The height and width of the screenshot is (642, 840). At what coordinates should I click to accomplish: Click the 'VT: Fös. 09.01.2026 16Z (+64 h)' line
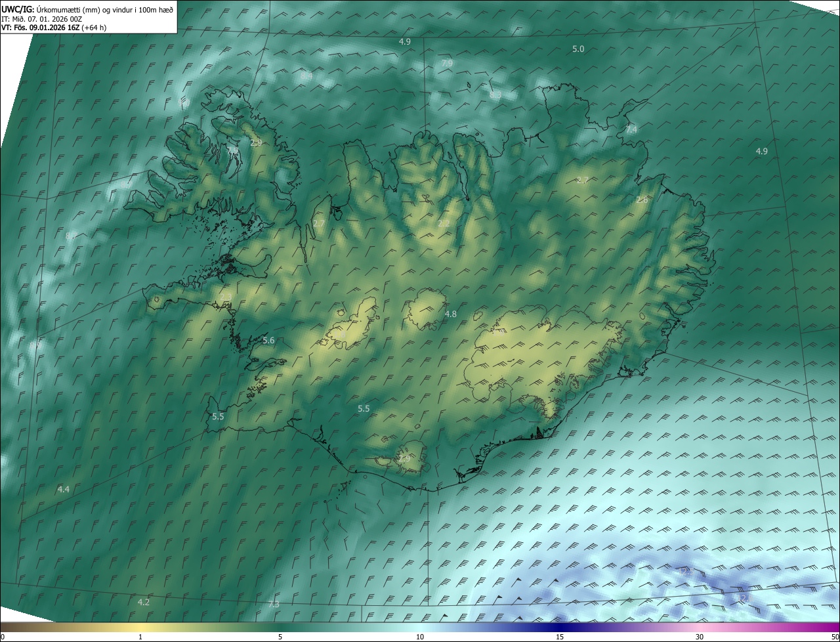[x=54, y=28]
